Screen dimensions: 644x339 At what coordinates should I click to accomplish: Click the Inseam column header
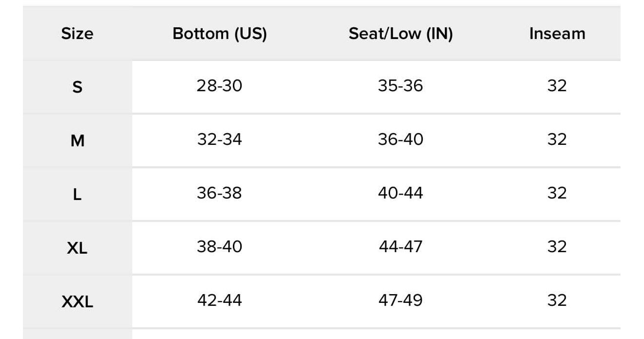tap(557, 34)
